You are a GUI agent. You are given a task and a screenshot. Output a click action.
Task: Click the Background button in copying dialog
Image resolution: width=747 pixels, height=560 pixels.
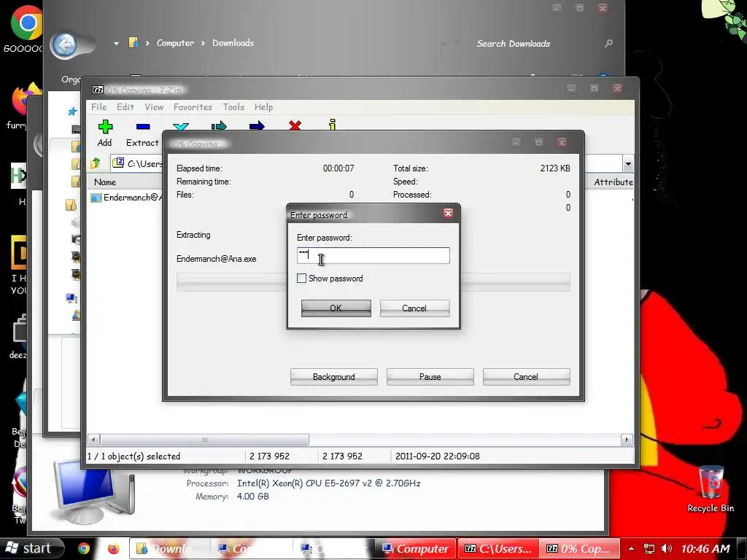333,377
